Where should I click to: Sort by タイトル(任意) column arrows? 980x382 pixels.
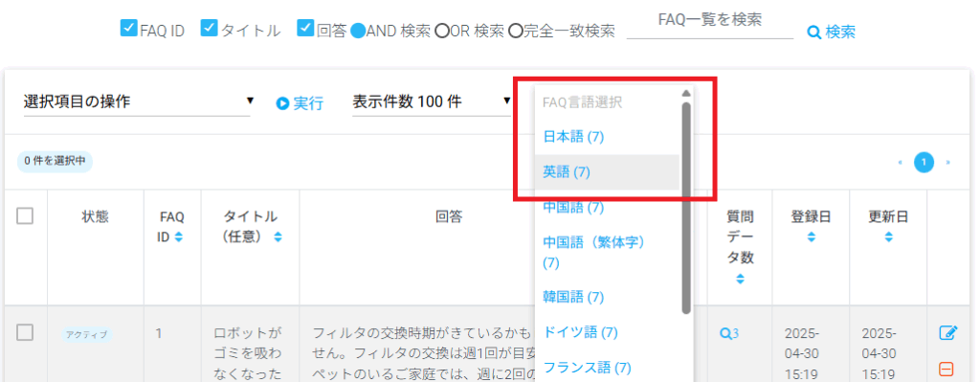278,237
